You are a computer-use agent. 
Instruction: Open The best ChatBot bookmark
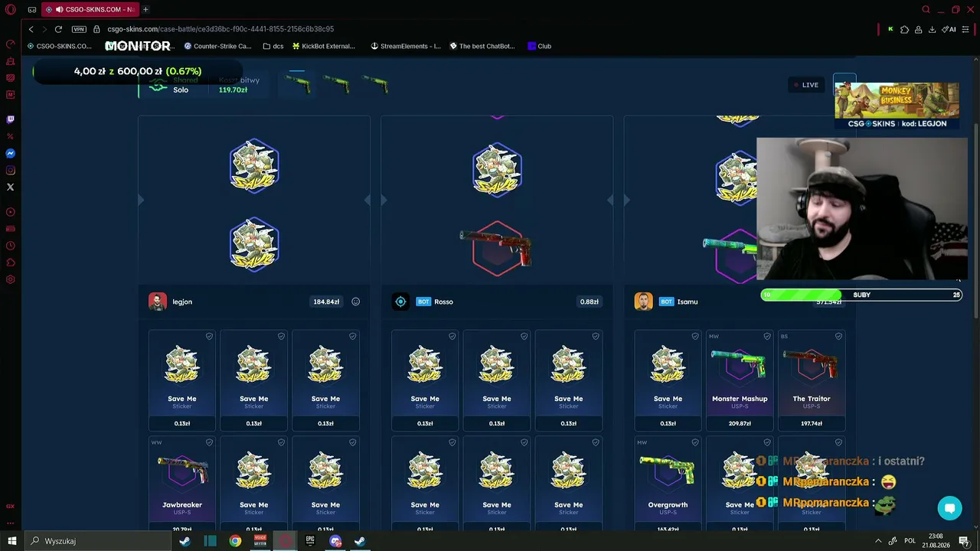pyautogui.click(x=482, y=46)
